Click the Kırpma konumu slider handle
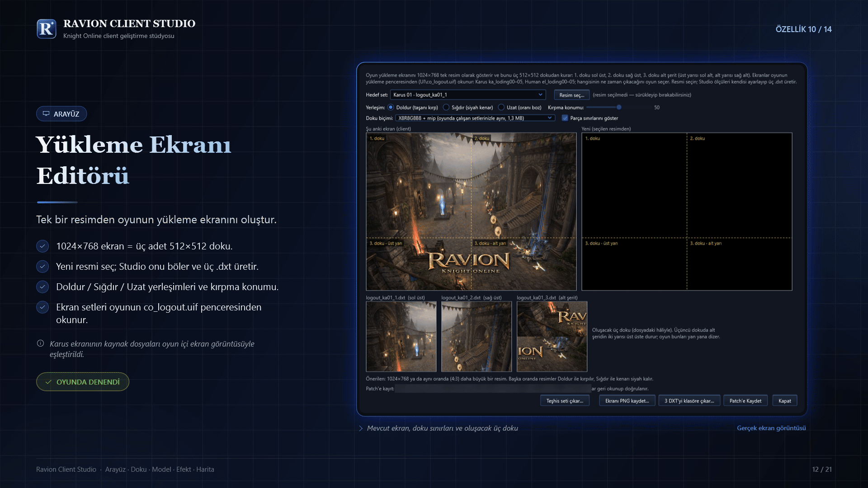Image resolution: width=868 pixels, height=488 pixels. (619, 108)
